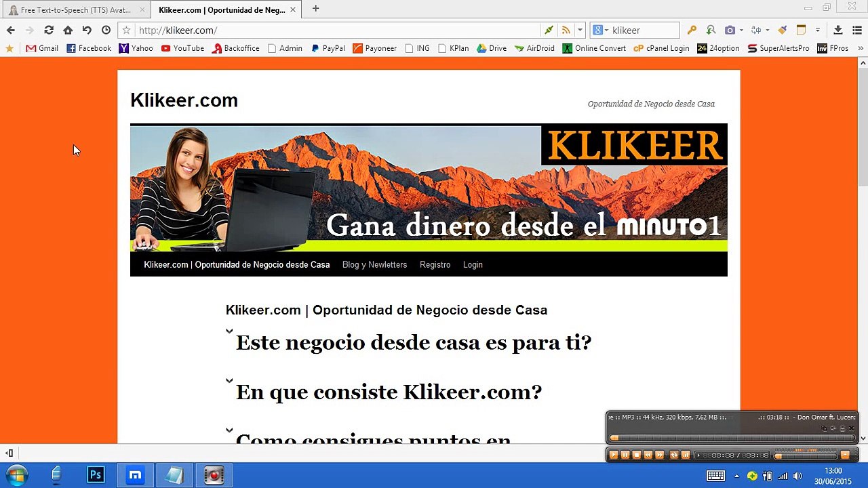The height and width of the screenshot is (488, 868).
Task: Click the browser address bar URL
Action: [x=178, y=30]
